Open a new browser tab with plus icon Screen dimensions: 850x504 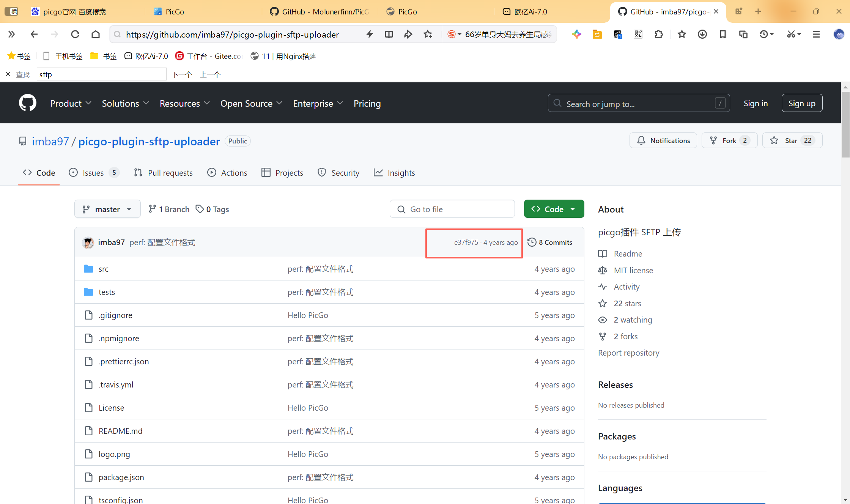pos(758,11)
